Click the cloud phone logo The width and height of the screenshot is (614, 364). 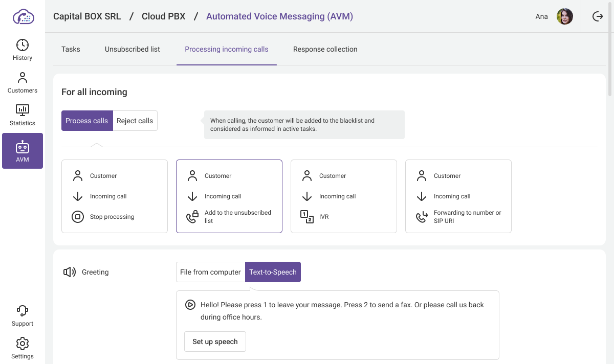click(x=23, y=16)
